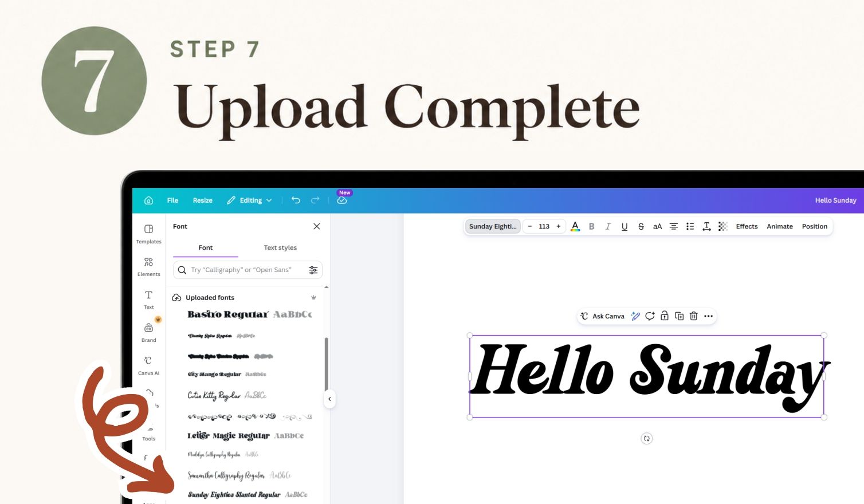Open the transparency control
Image resolution: width=864 pixels, height=504 pixels.
coord(723,226)
